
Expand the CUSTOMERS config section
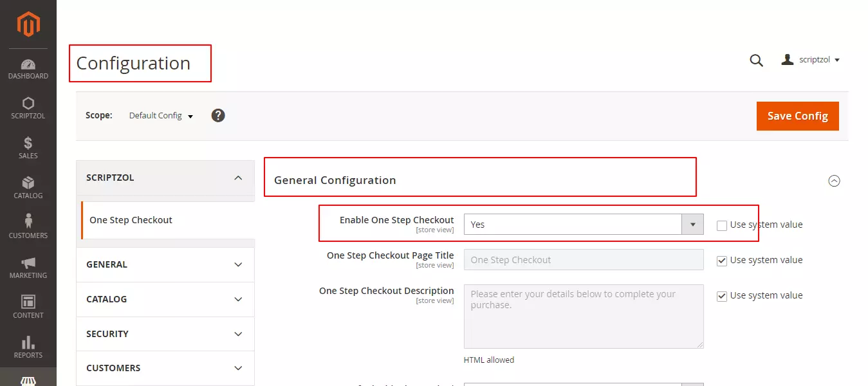click(x=165, y=368)
